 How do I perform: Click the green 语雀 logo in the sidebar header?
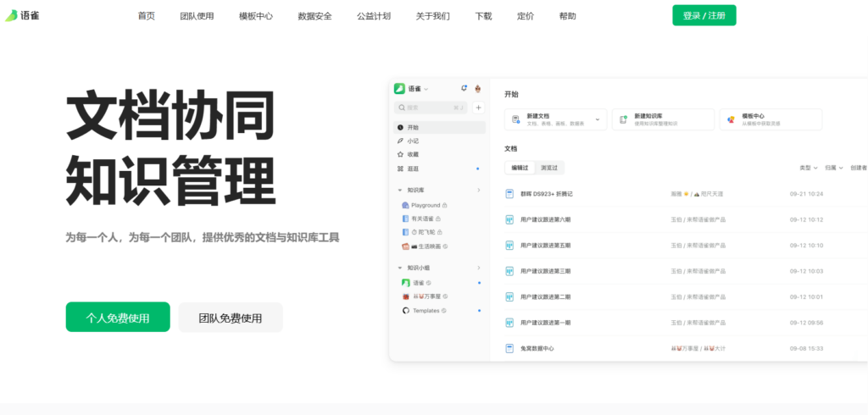[399, 89]
